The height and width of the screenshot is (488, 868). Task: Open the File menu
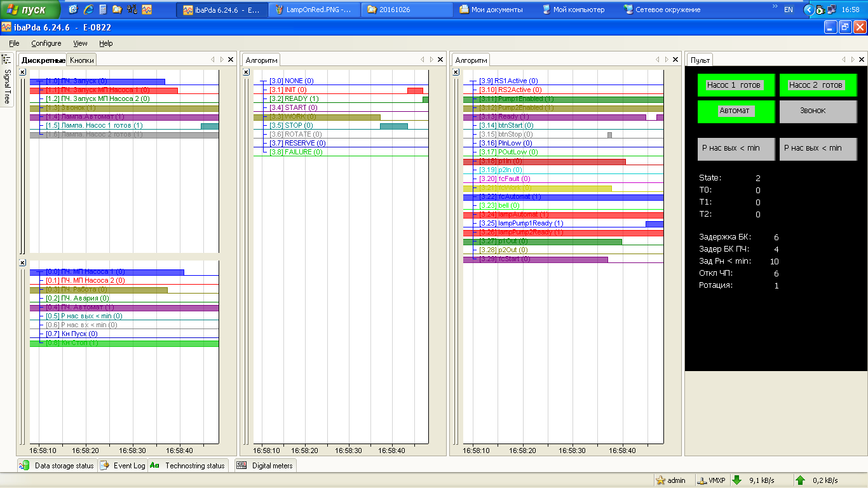[x=14, y=43]
